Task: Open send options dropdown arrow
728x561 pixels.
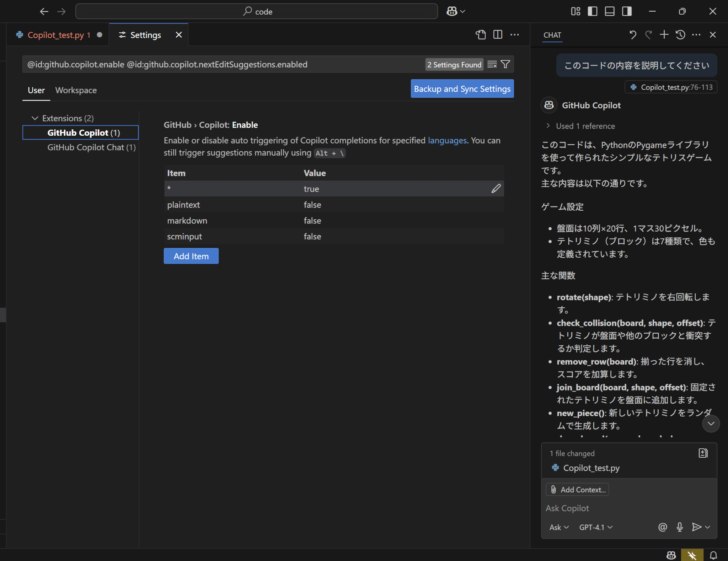Action: (x=707, y=527)
